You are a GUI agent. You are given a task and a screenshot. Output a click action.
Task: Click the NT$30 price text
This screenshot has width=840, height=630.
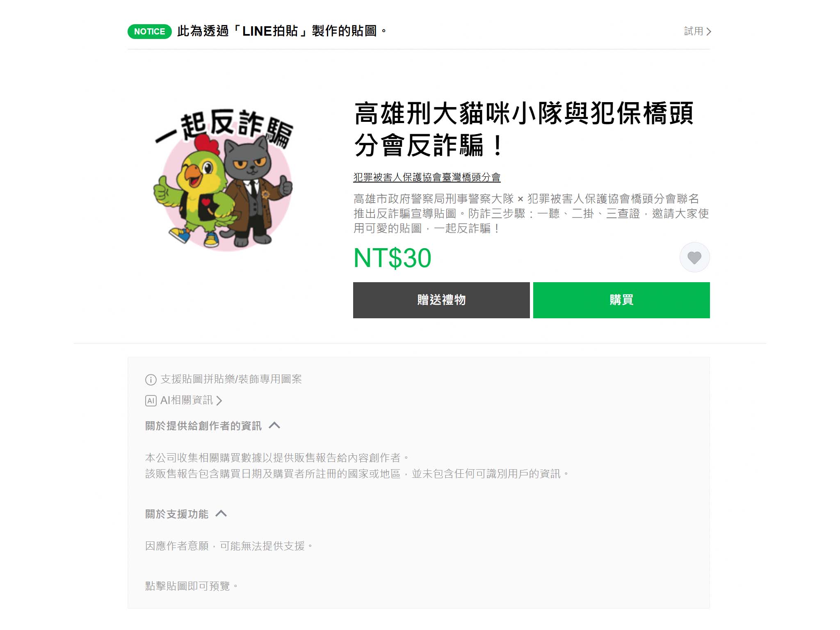pos(393,258)
